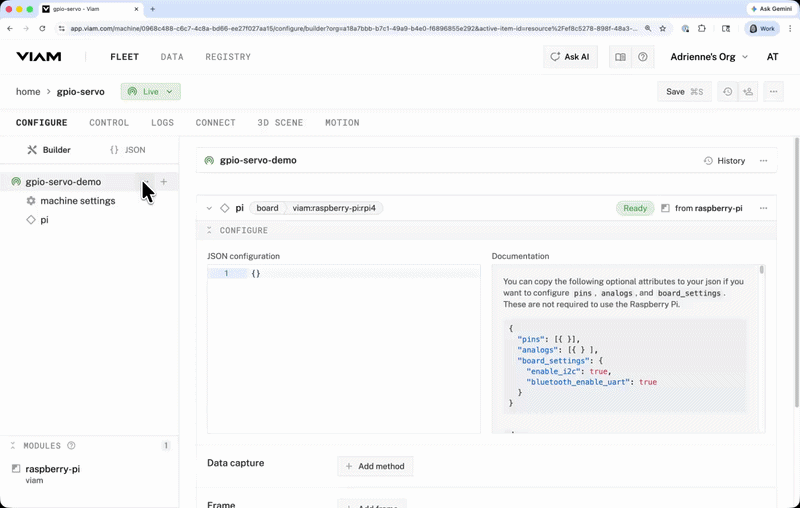This screenshot has width=800, height=508.
Task: Click the address bar URL
Action: click(x=354, y=29)
